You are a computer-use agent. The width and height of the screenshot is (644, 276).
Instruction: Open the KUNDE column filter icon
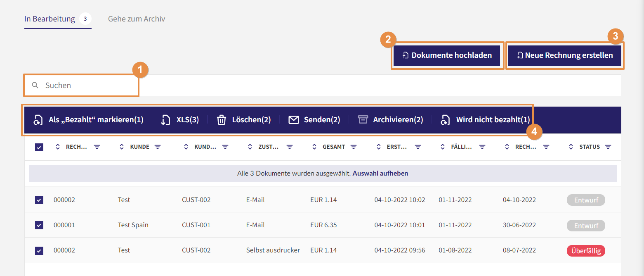coord(158,147)
